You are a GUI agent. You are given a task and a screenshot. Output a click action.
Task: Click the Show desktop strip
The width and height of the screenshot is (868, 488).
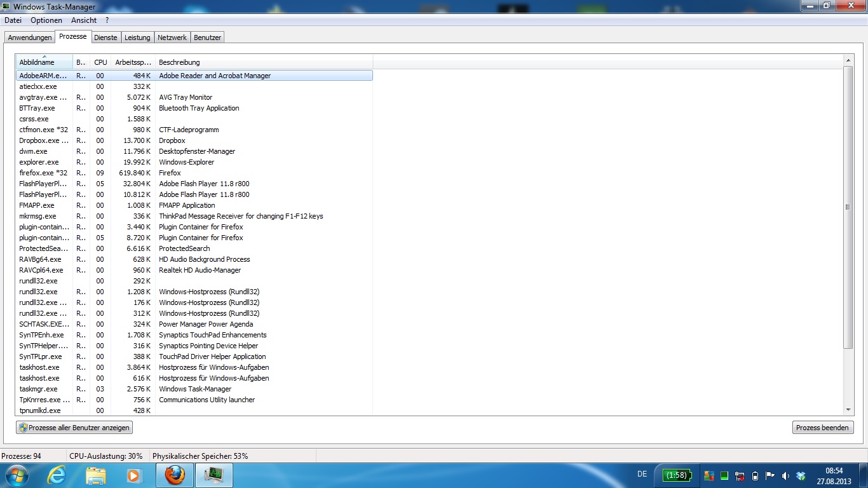(x=864, y=475)
